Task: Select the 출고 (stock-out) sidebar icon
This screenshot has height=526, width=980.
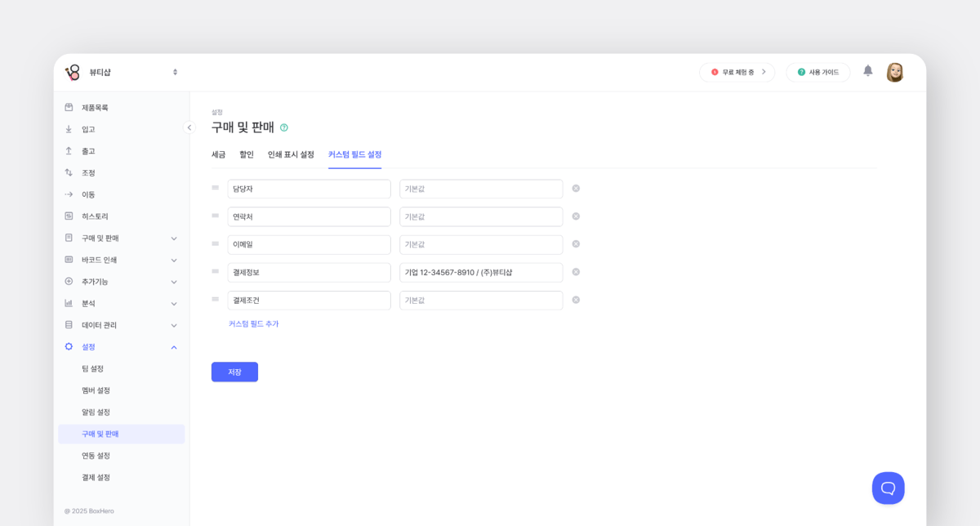Action: [x=69, y=150]
